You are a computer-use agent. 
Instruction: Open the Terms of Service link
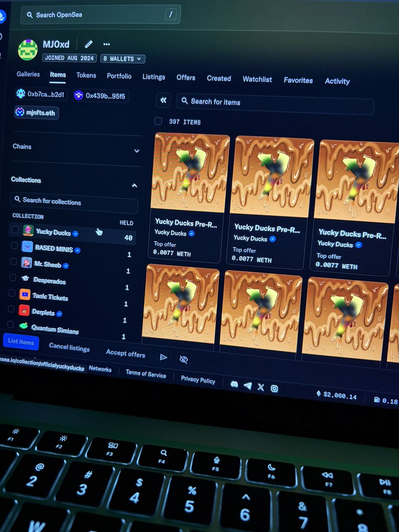(145, 373)
